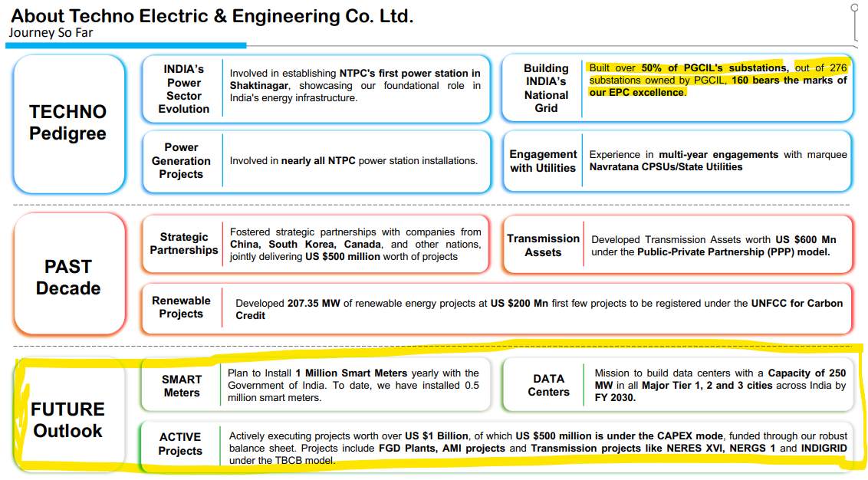Select text 'under the TBCB model.'
This screenshot has height=480, width=868.
click(x=282, y=460)
